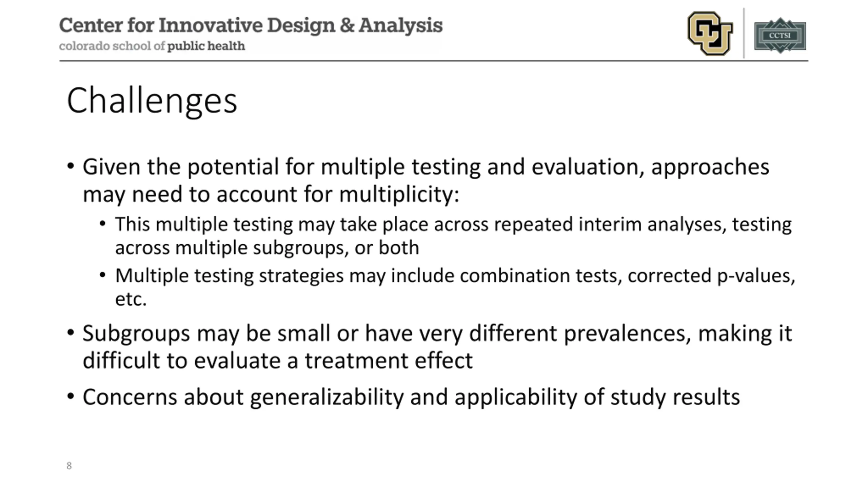
Task: Click the word etc. in sub-bullet
Action: (131, 299)
